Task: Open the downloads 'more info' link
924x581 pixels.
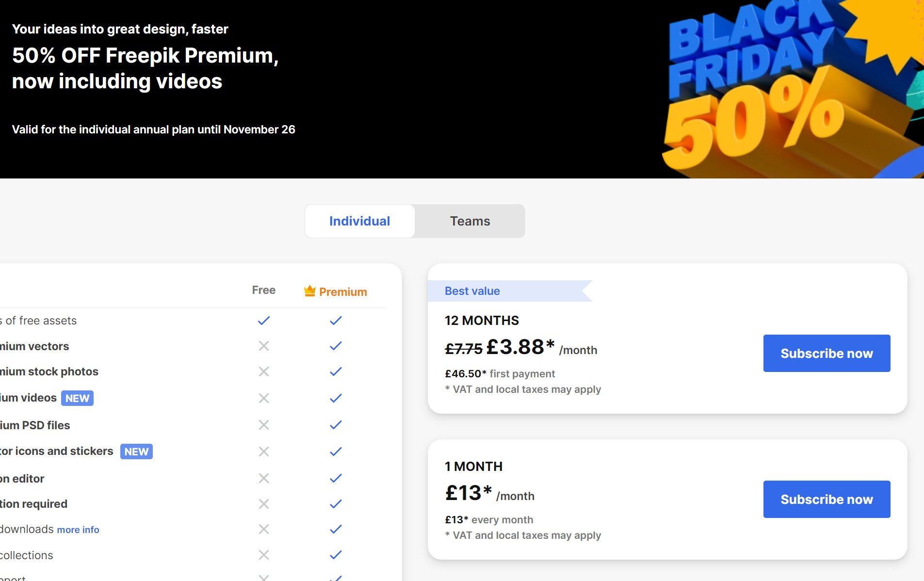Action: [78, 530]
